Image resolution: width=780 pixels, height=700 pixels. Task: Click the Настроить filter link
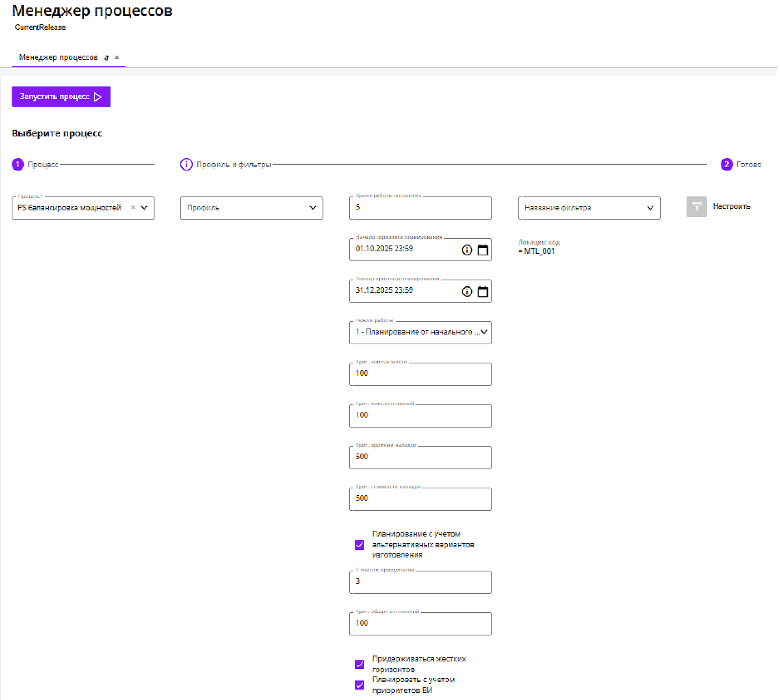[731, 206]
